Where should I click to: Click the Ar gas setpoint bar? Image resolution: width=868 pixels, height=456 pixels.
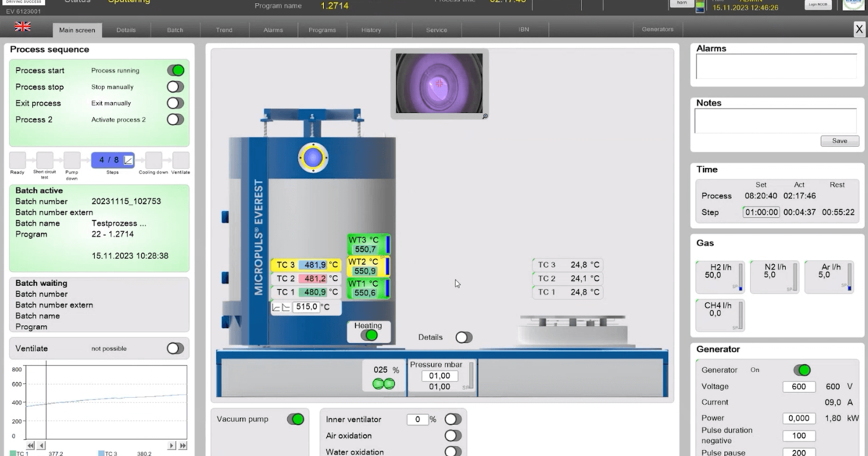click(x=849, y=277)
